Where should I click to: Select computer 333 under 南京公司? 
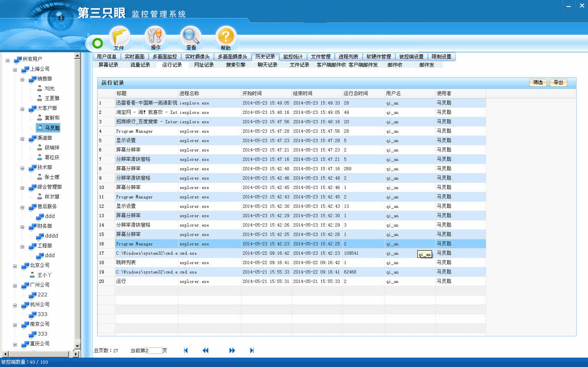click(42, 334)
